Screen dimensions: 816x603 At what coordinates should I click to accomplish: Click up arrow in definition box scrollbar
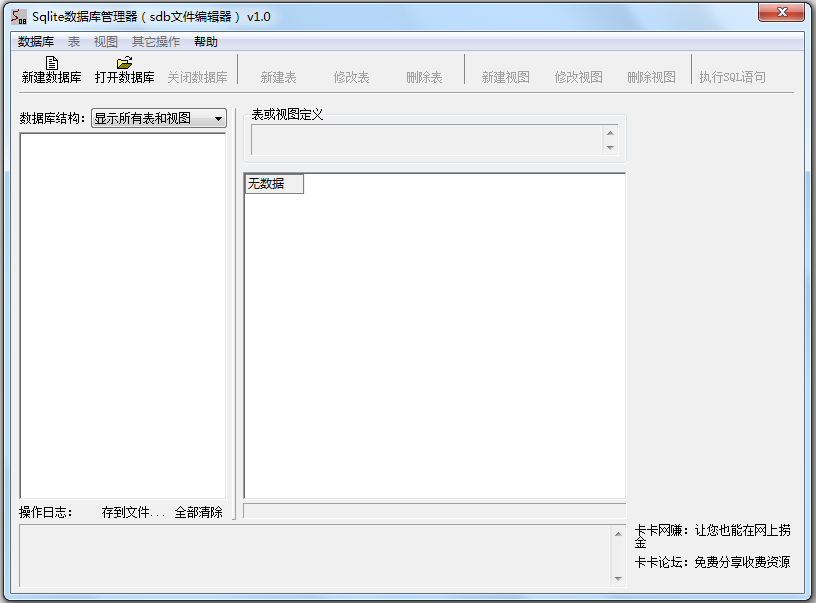pyautogui.click(x=610, y=133)
